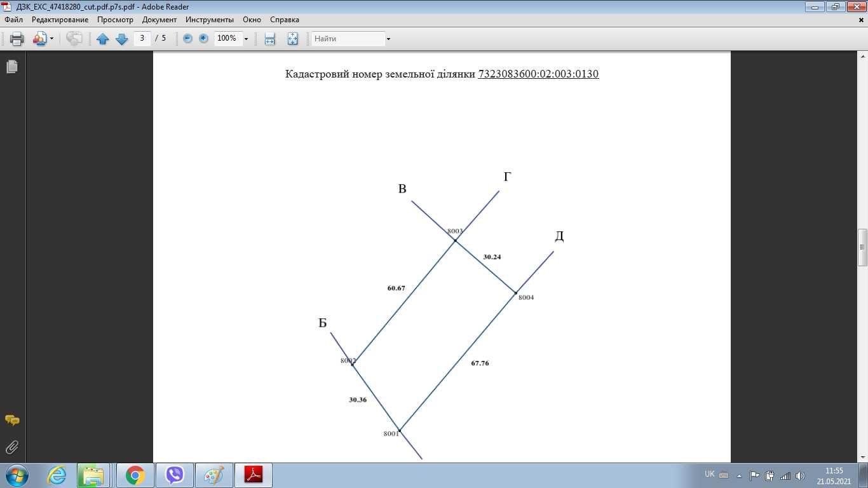Image resolution: width=868 pixels, height=488 pixels.
Task: Click dimension label 60.67
Action: pos(396,288)
